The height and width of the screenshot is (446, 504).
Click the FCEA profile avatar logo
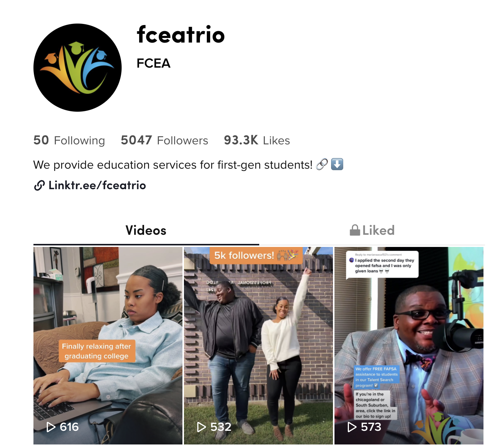(x=78, y=68)
